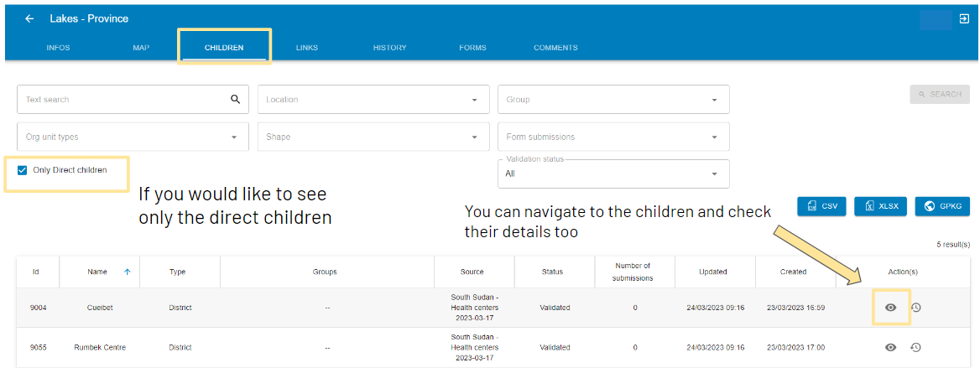The height and width of the screenshot is (373, 980).
Task: Click the magnifier icon in Text search
Action: pyautogui.click(x=236, y=100)
